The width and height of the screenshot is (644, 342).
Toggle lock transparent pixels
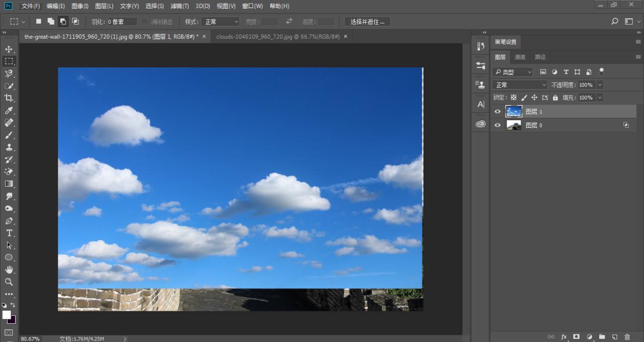[x=514, y=98]
